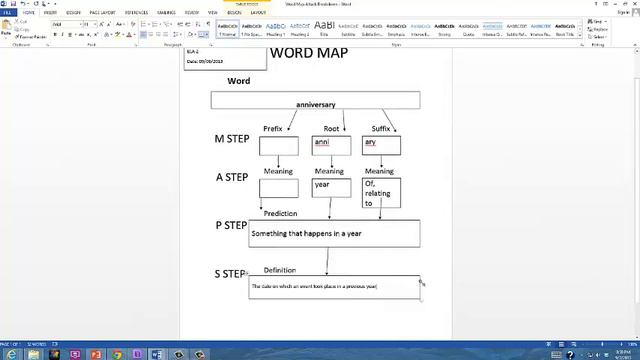The height and width of the screenshot is (360, 640).
Task: Click the Shrink Font icon
Action: coord(109,24)
